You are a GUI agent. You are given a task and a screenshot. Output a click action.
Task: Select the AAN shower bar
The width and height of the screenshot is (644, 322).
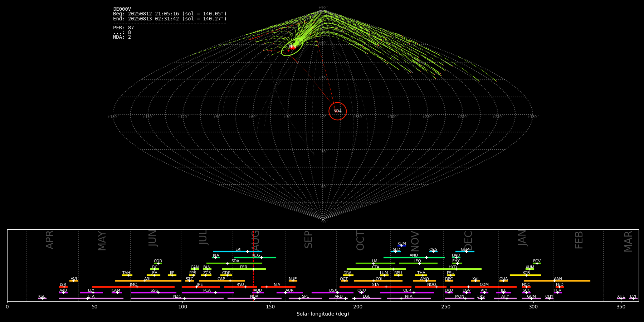tap(557, 281)
